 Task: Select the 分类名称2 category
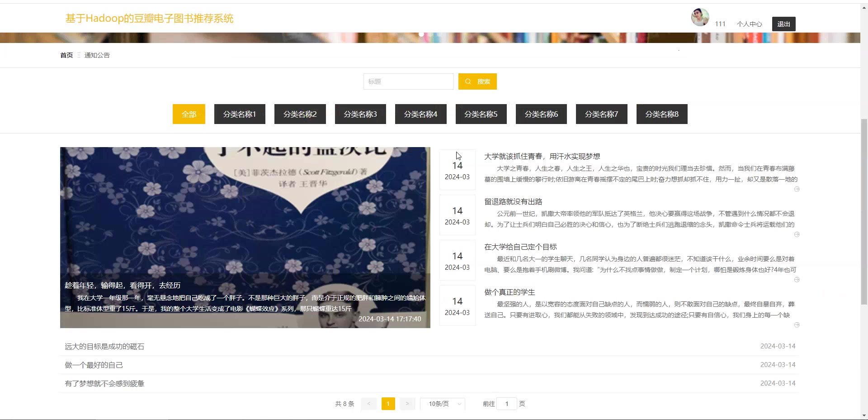coord(300,114)
